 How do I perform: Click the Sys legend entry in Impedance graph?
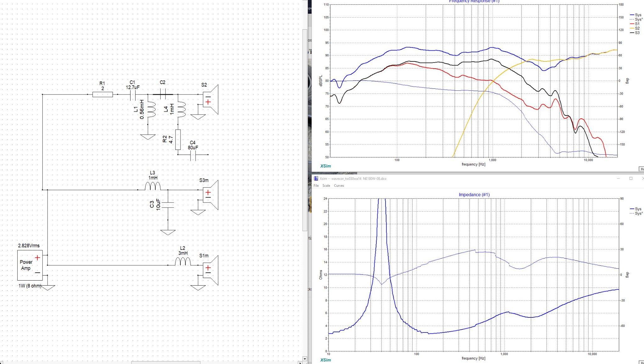tap(636, 209)
